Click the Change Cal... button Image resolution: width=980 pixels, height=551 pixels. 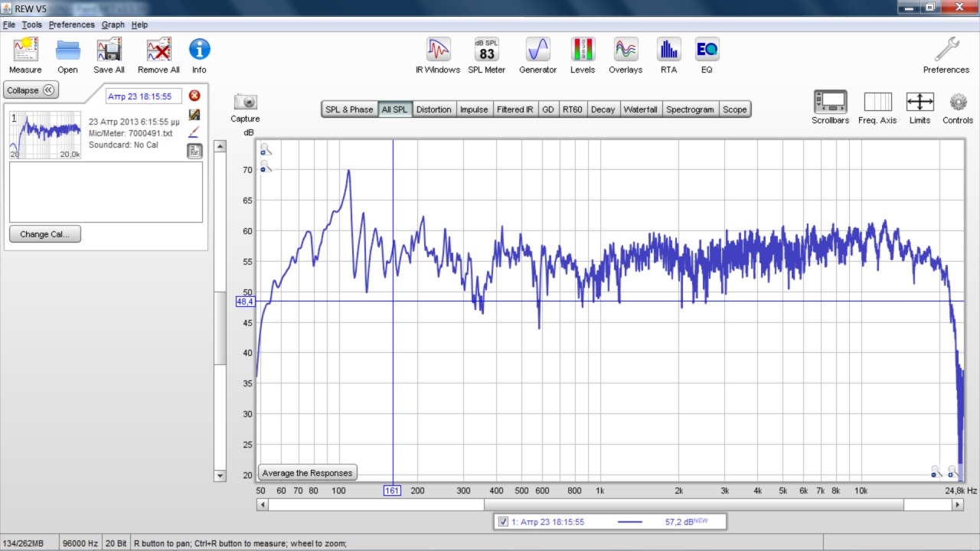click(x=45, y=234)
